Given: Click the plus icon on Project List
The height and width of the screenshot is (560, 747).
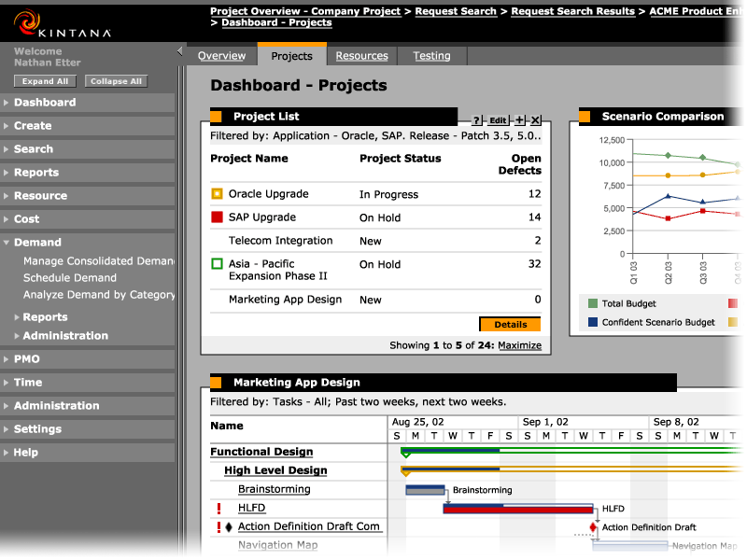Looking at the screenshot, I should click(x=520, y=120).
